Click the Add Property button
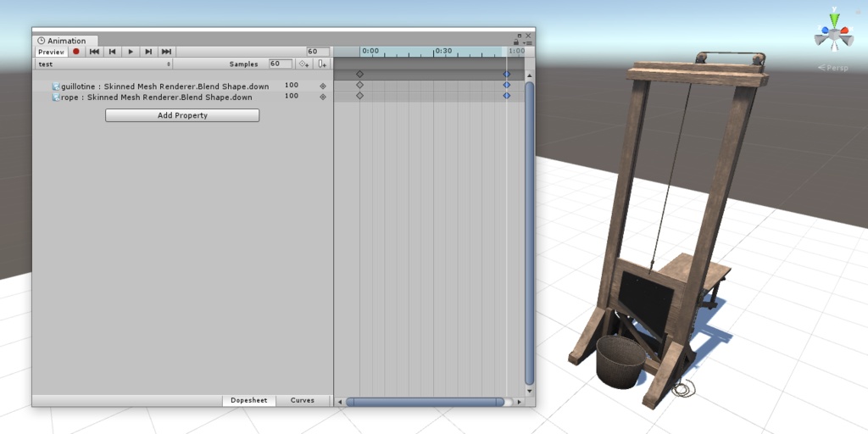 pos(182,115)
